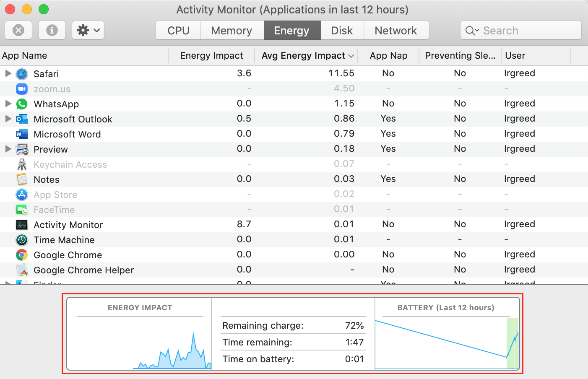Click the Notes app icon
This screenshot has height=379, width=588.
22,179
